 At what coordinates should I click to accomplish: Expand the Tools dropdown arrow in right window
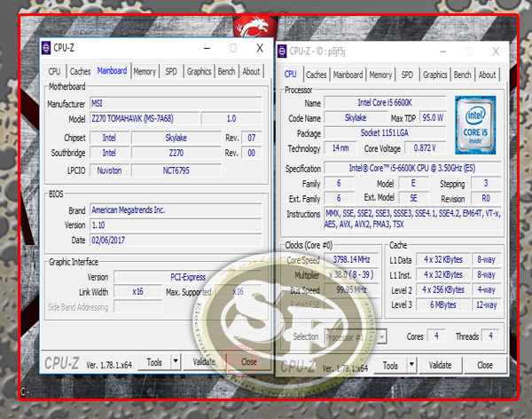(411, 366)
